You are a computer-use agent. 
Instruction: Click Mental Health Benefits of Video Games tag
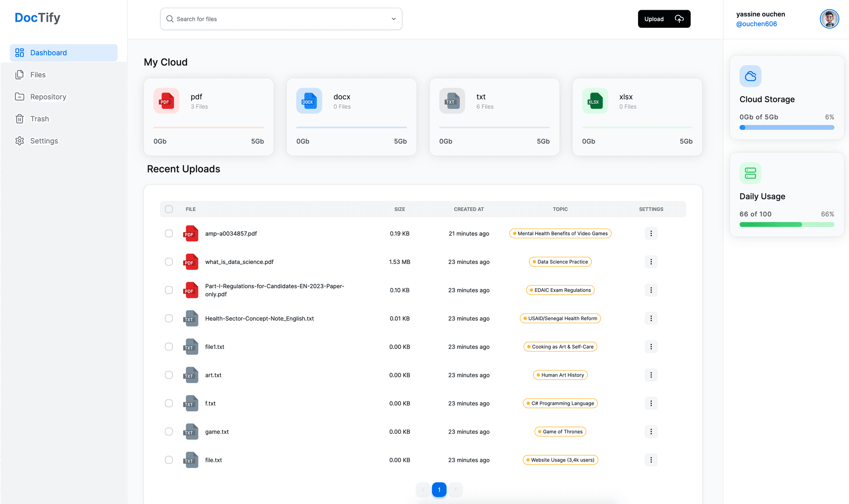coord(560,233)
